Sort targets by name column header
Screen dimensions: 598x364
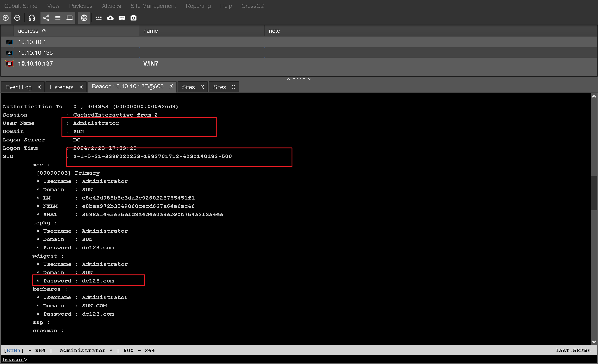(202, 31)
